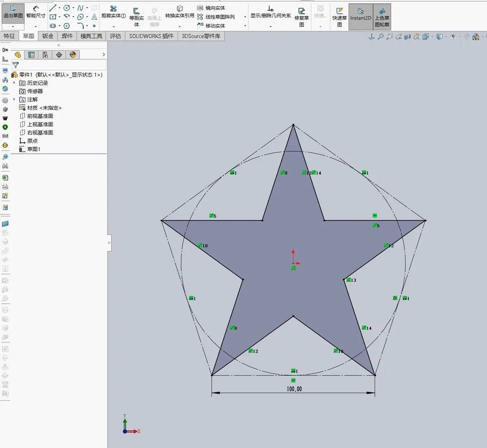Image resolution: width=487 pixels, height=448 pixels.
Task: Select the sketch Text tool
Action: tap(94, 17)
